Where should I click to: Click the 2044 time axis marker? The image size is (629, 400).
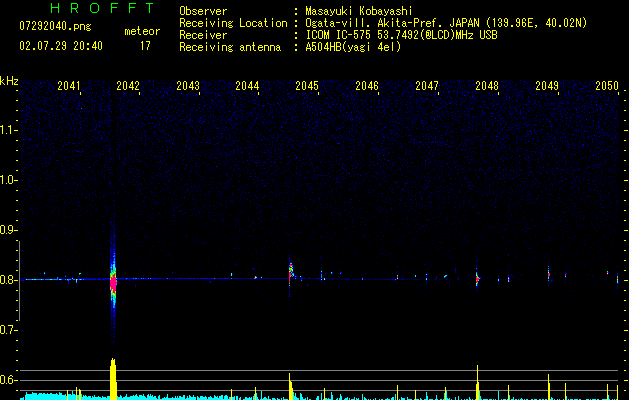pyautogui.click(x=248, y=86)
